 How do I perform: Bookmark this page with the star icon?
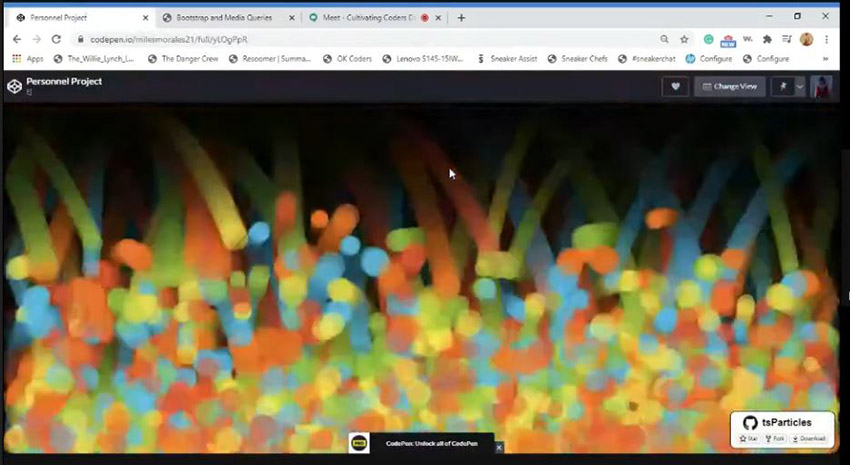(x=685, y=39)
